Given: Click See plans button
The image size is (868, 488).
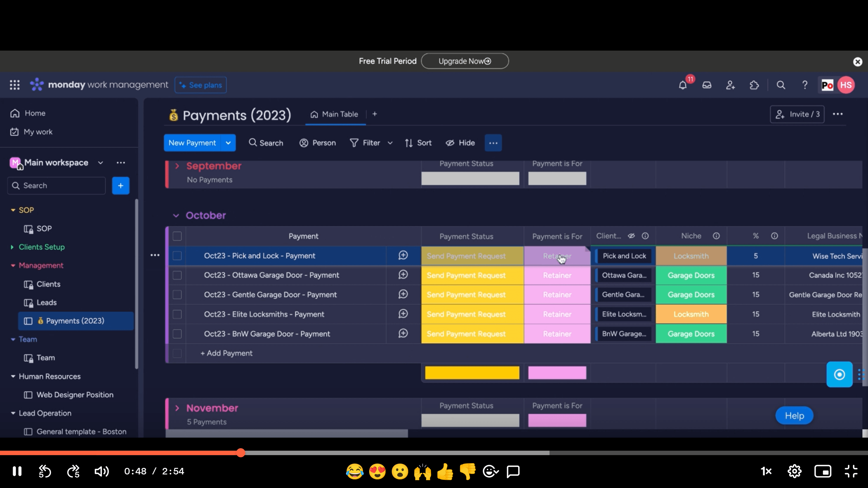Looking at the screenshot, I should tap(201, 85).
